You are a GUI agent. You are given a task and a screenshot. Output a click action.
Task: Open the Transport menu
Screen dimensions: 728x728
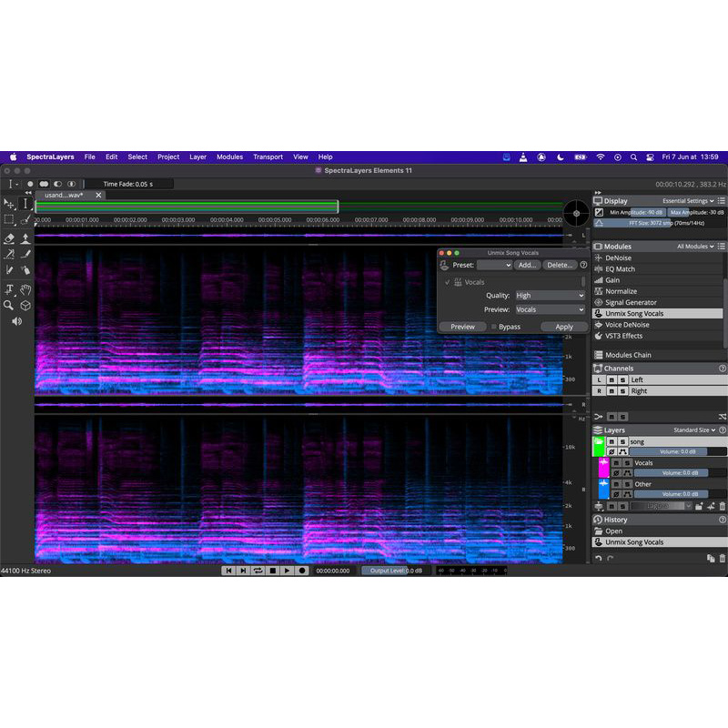pyautogui.click(x=268, y=157)
